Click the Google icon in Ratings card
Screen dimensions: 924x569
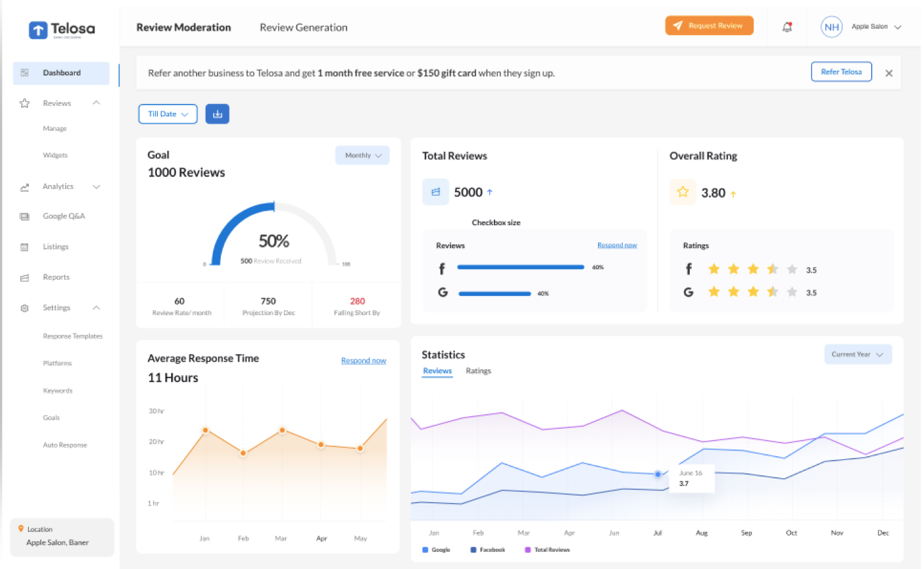(689, 292)
